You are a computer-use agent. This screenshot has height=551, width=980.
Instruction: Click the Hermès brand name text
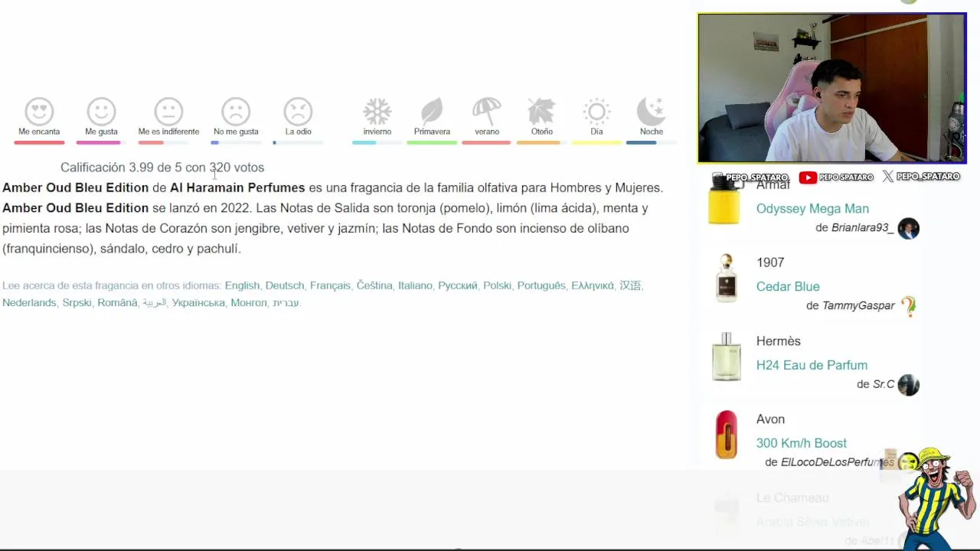point(779,341)
